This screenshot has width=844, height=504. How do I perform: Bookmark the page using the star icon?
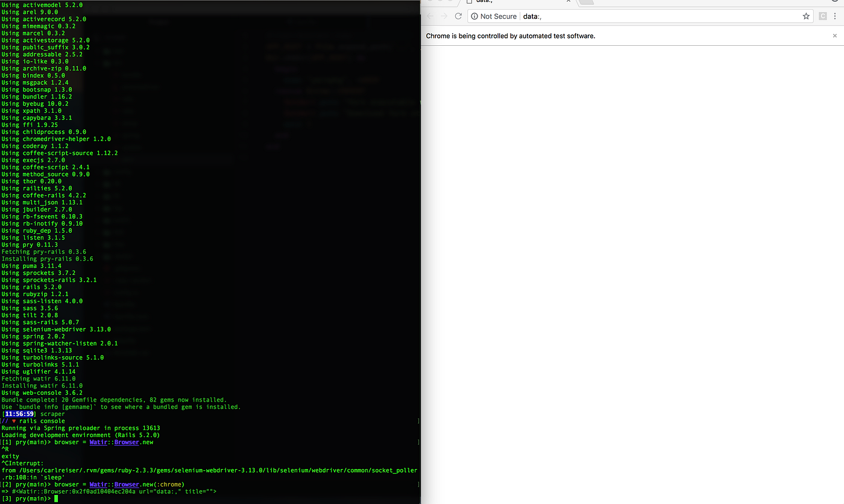(x=806, y=16)
